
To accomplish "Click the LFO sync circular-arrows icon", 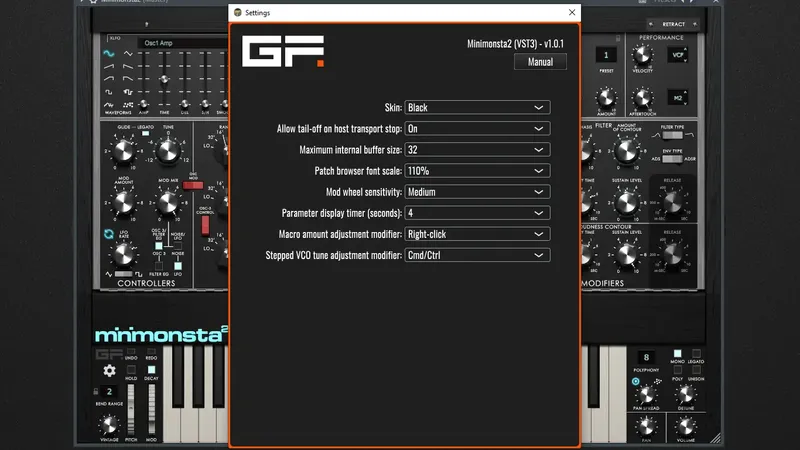I will click(109, 234).
